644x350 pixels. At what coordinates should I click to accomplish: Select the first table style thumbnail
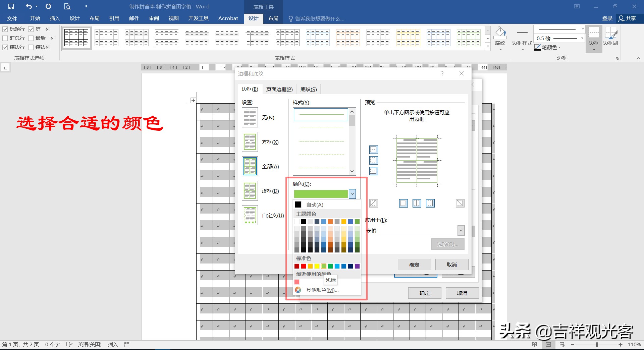click(x=76, y=38)
